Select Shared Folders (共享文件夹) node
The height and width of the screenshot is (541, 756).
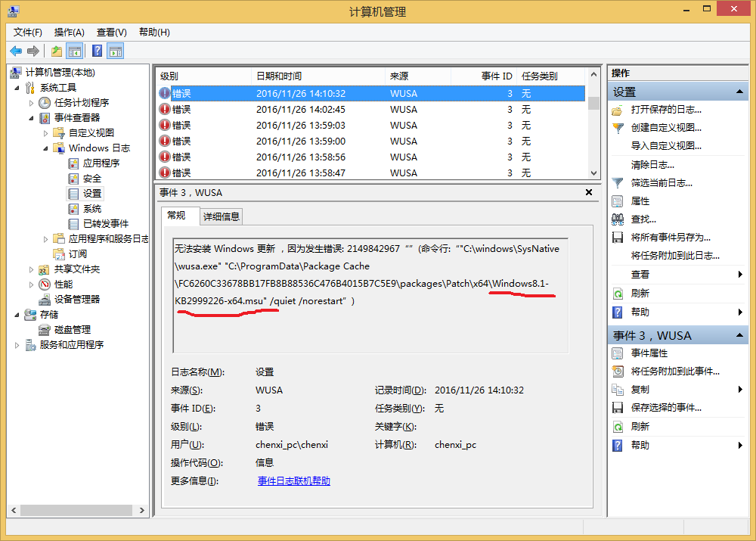pyautogui.click(x=76, y=269)
